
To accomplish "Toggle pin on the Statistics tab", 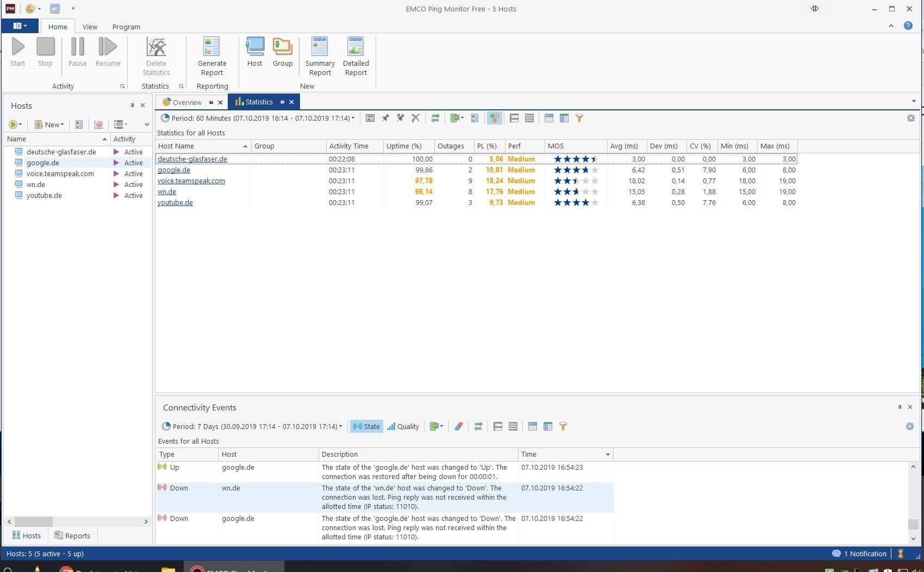I will click(282, 102).
